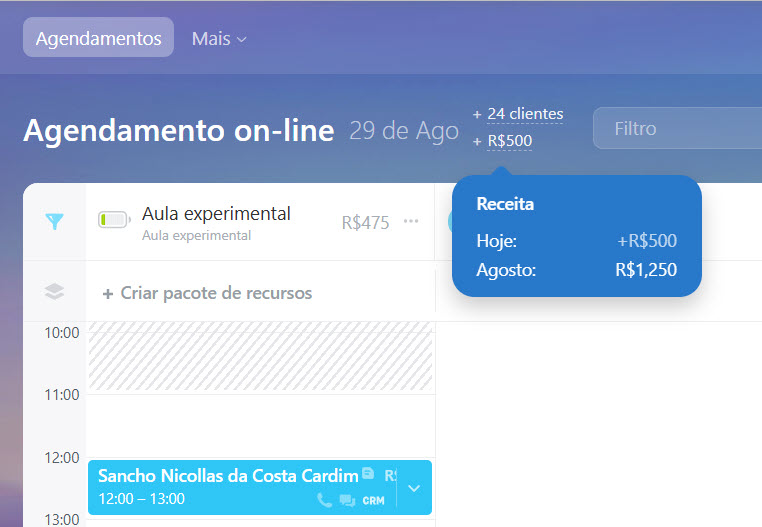Click the note icon beside Sancho's name

pyautogui.click(x=368, y=474)
